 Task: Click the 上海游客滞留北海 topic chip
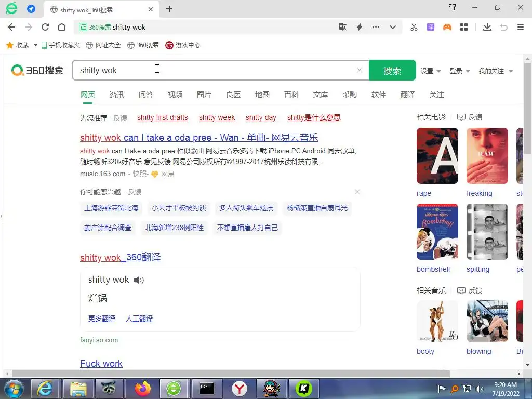point(111,208)
